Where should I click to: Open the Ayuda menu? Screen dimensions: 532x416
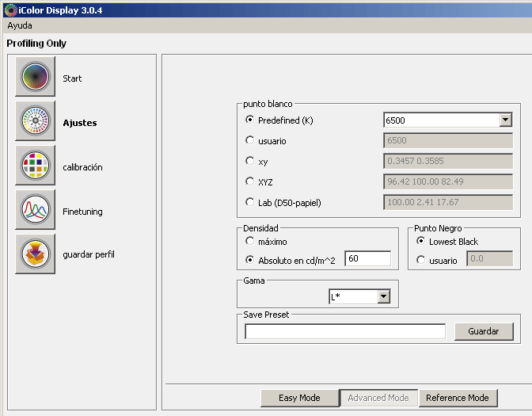click(20, 25)
